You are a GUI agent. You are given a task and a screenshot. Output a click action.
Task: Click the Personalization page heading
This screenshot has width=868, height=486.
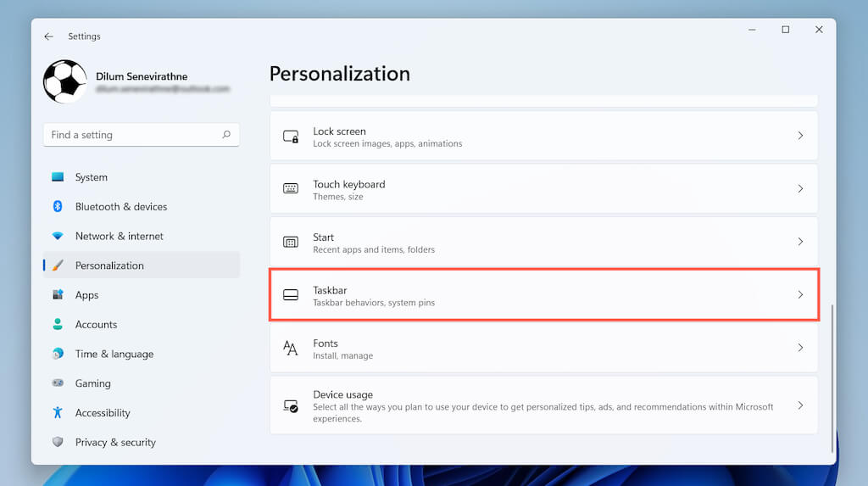click(339, 74)
